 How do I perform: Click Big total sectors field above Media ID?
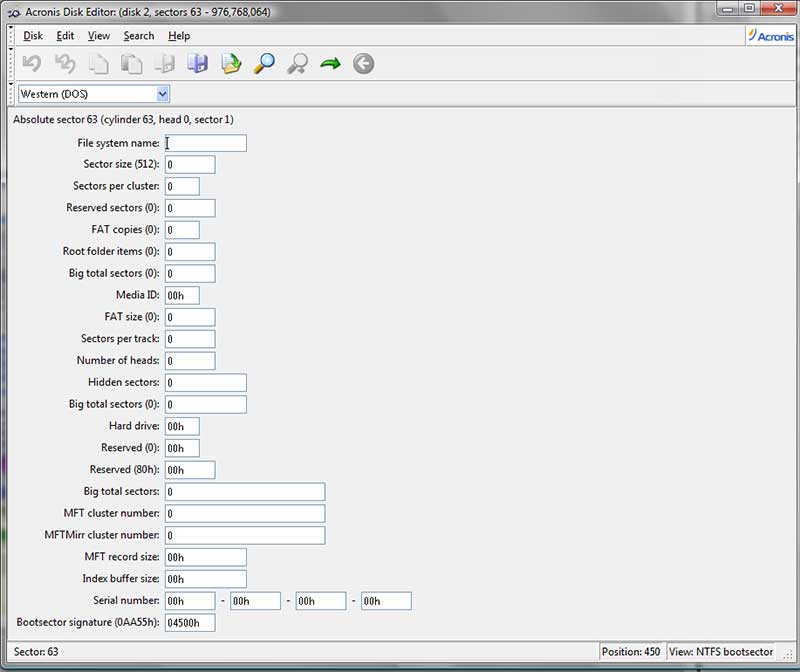pos(190,273)
